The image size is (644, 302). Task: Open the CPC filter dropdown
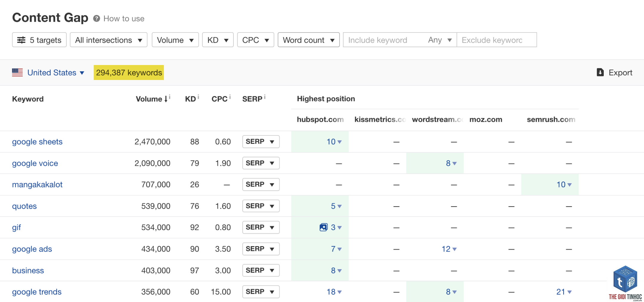256,40
